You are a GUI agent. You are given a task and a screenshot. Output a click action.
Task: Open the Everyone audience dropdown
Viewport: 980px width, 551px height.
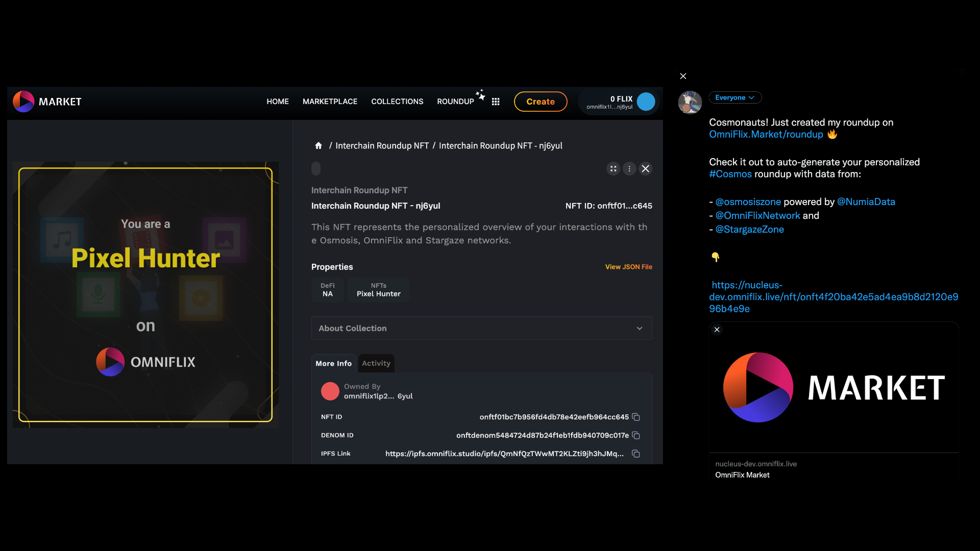pyautogui.click(x=734, y=97)
